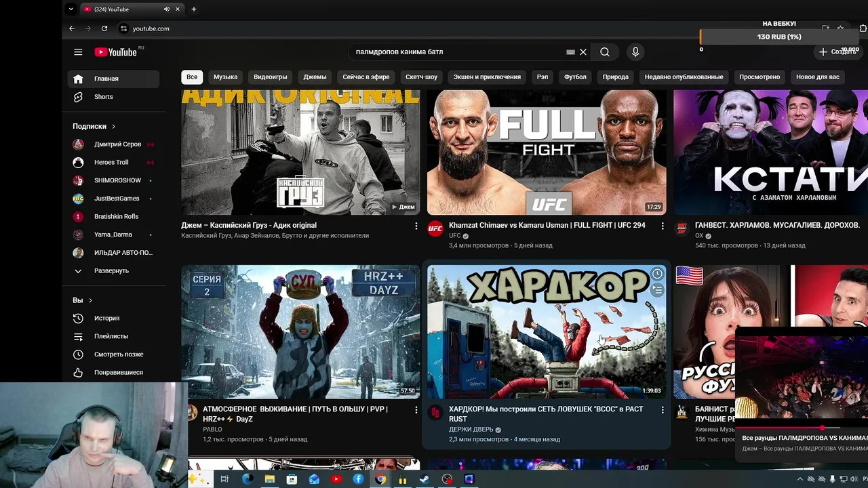Viewport: 868px width, 488px height.
Task: Open the ДЕРЖИ ДВЕРЬ channel avatar
Action: [435, 413]
